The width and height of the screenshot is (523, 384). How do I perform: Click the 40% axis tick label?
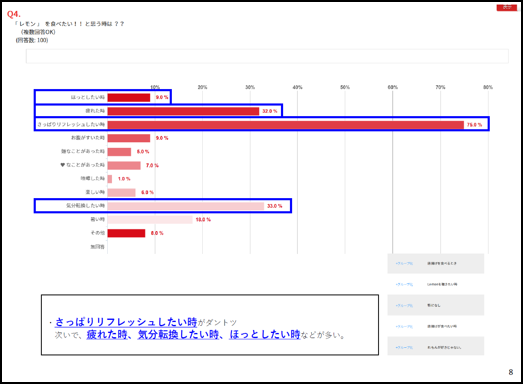coord(298,87)
